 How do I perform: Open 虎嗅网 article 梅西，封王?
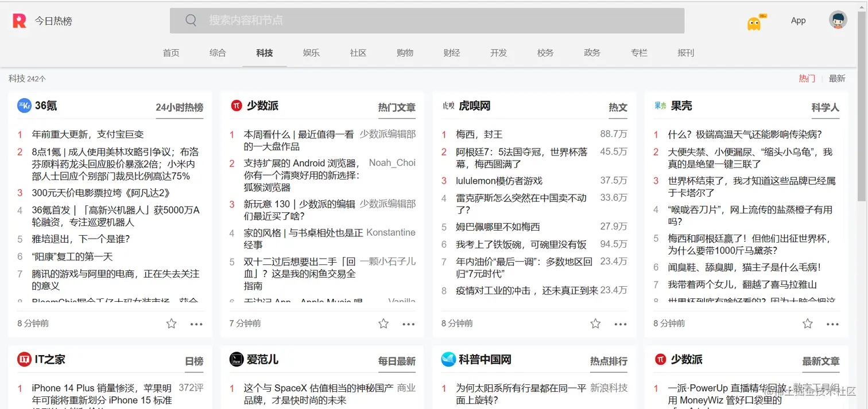pyautogui.click(x=479, y=134)
